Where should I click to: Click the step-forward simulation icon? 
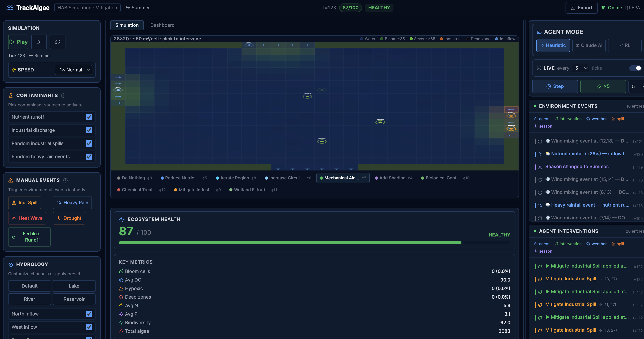[39, 42]
